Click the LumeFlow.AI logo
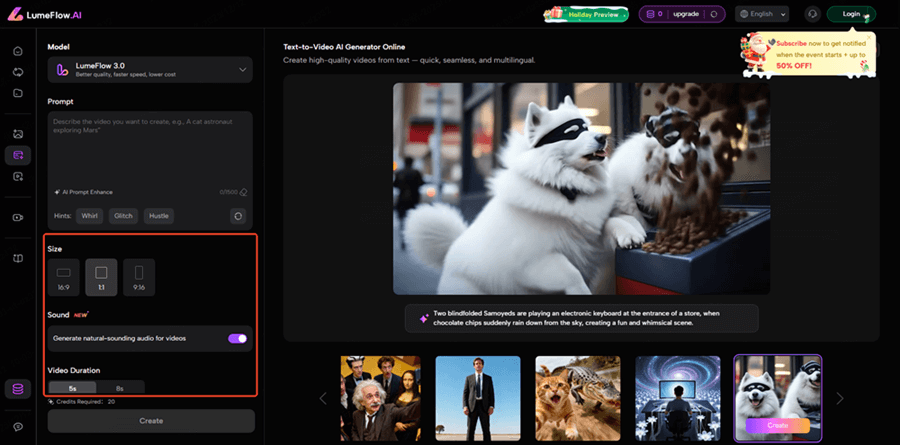900x445 pixels. 45,15
